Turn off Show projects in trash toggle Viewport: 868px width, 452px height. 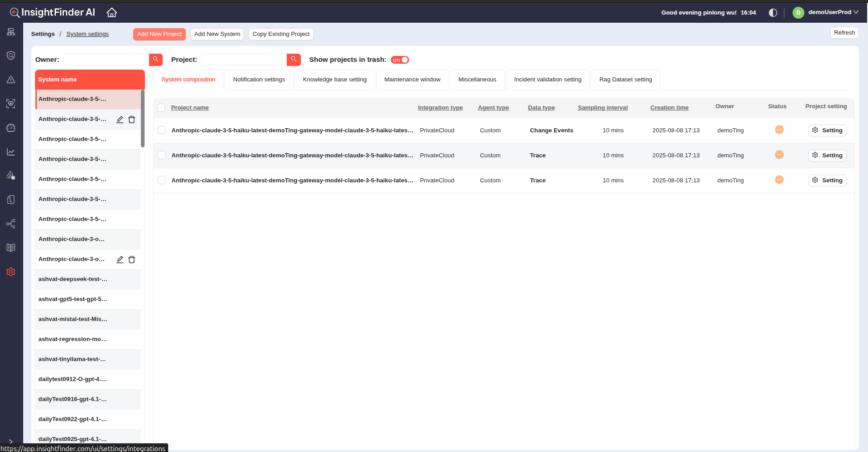point(400,60)
